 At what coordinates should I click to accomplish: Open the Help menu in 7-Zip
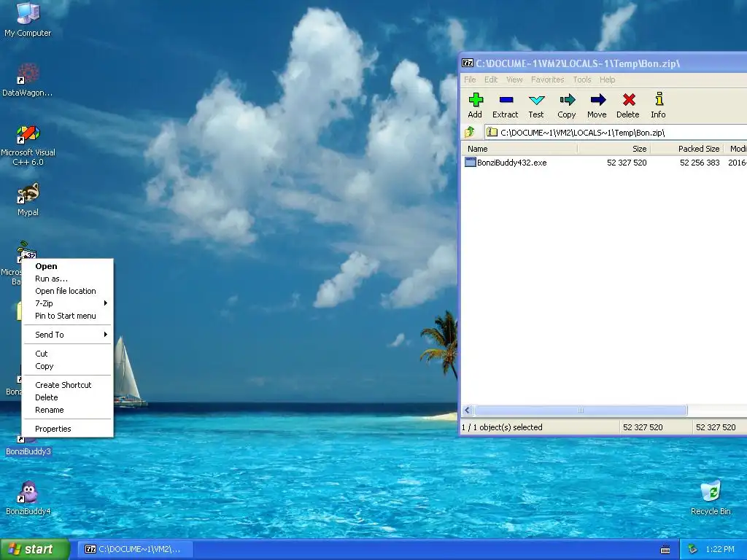pos(607,79)
